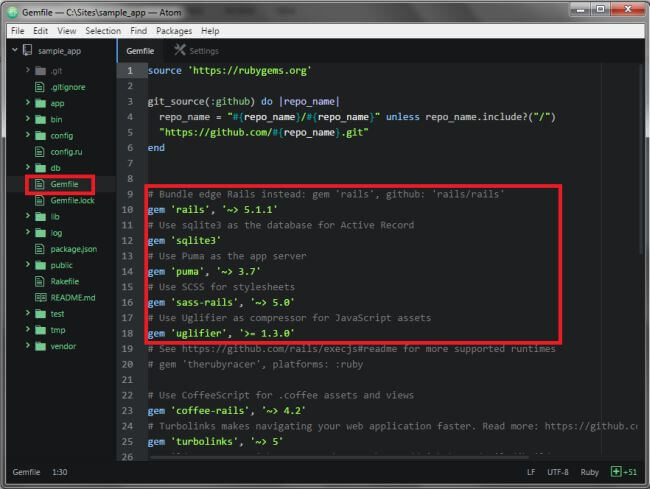Expand the vendor folder chevron
This screenshot has width=650, height=489.
(28, 345)
